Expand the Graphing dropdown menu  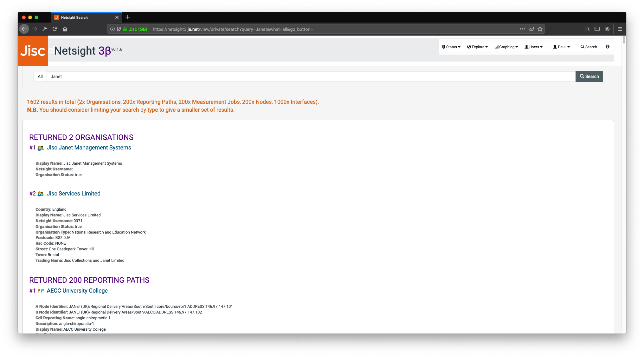[x=506, y=47]
